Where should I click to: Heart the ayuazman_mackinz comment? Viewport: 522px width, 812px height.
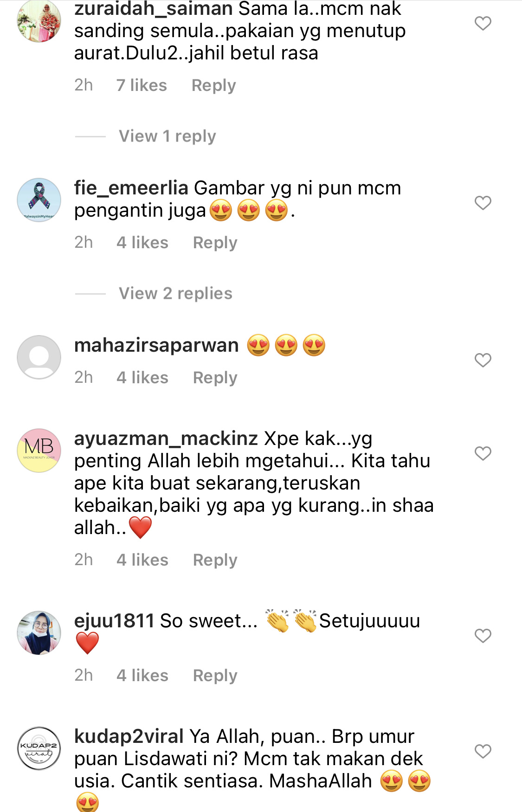483,453
